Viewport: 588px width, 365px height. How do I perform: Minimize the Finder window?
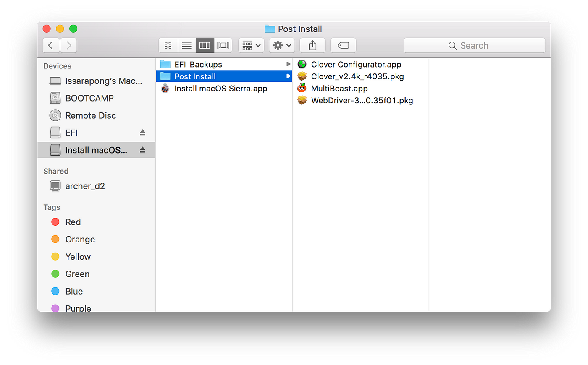pos(60,29)
